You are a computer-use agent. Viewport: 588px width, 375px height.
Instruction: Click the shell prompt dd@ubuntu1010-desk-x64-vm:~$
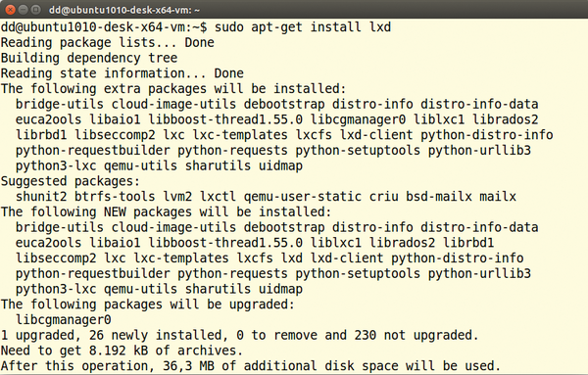point(104,27)
